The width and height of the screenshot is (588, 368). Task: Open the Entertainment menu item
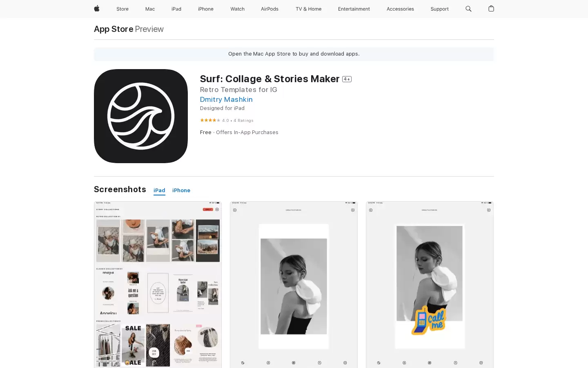[x=354, y=9]
